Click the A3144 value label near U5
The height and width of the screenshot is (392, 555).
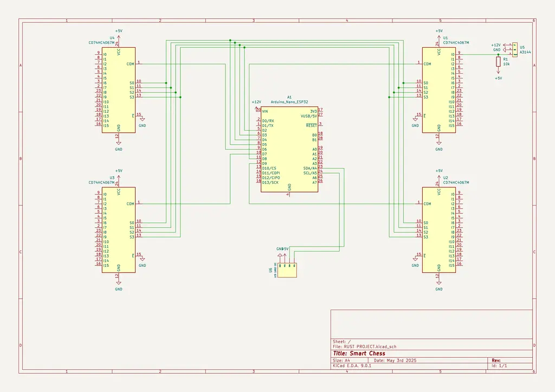pyautogui.click(x=525, y=52)
